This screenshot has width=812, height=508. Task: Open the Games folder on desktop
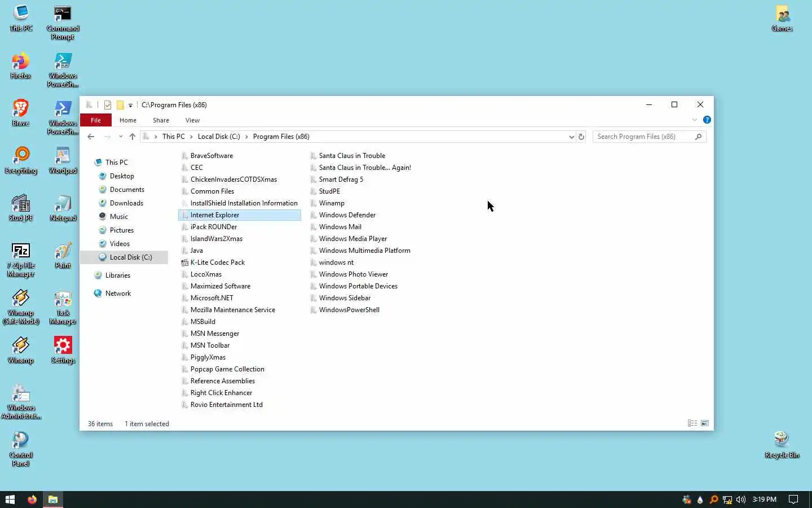(x=782, y=18)
